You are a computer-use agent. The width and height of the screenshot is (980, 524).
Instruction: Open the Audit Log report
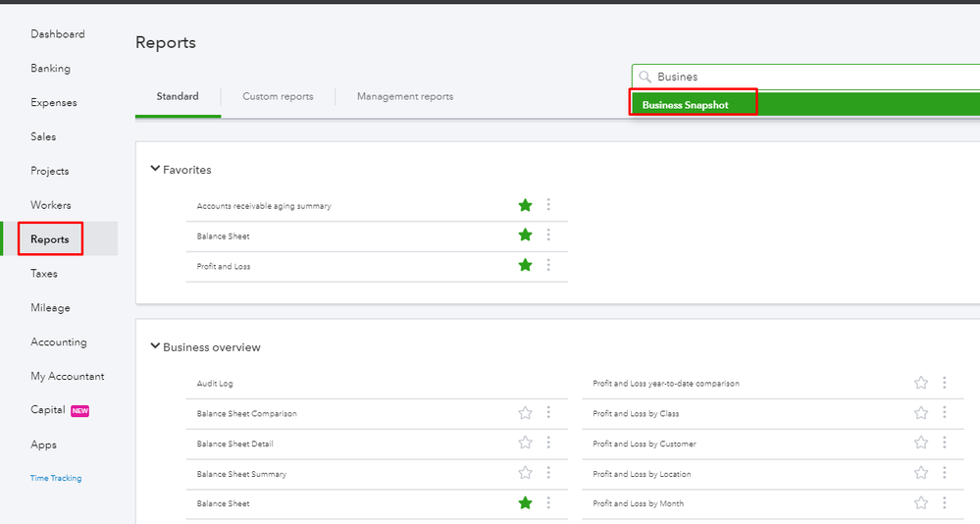[x=215, y=384]
